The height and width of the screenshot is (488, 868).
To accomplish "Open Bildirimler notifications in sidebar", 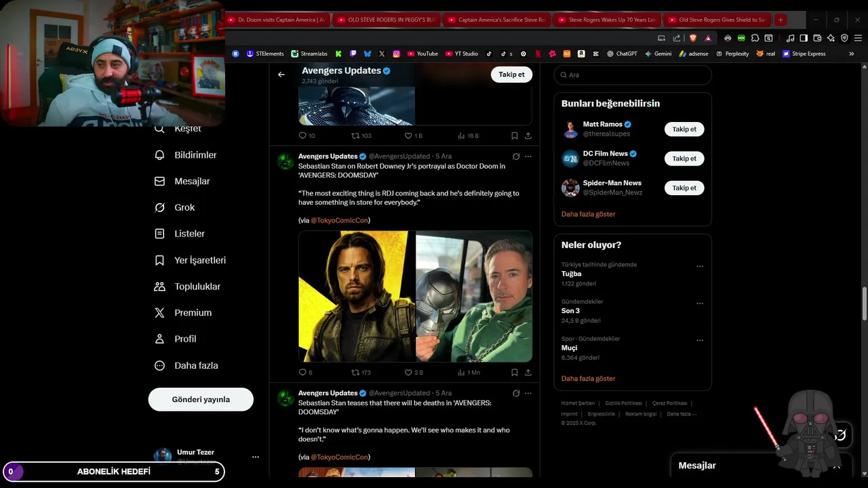I will pos(186,155).
